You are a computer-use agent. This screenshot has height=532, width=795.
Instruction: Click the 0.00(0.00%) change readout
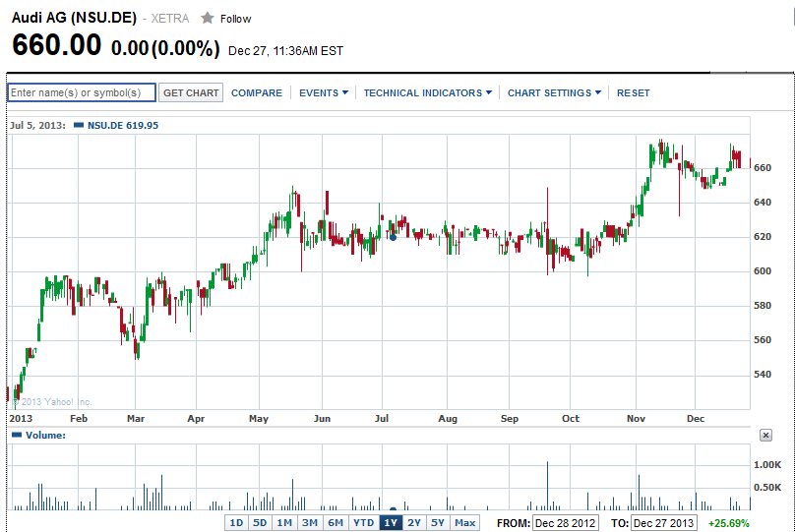[x=165, y=48]
